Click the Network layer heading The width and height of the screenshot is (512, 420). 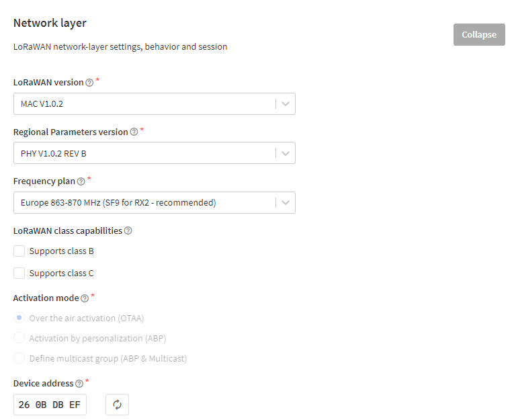coord(50,24)
